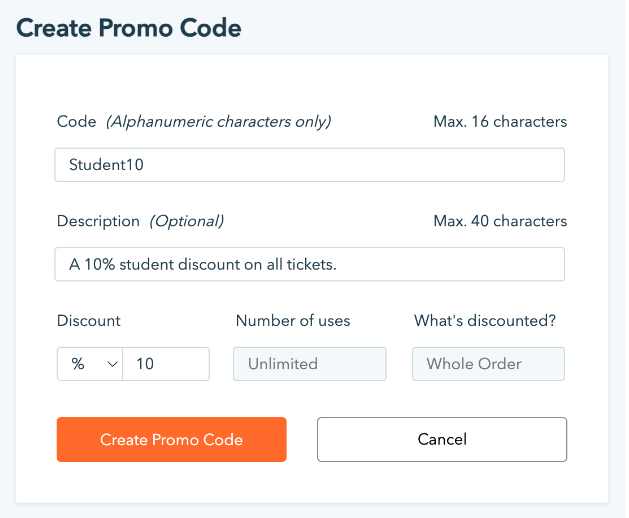Focus the Description text field
The width and height of the screenshot is (629, 518).
(310, 264)
